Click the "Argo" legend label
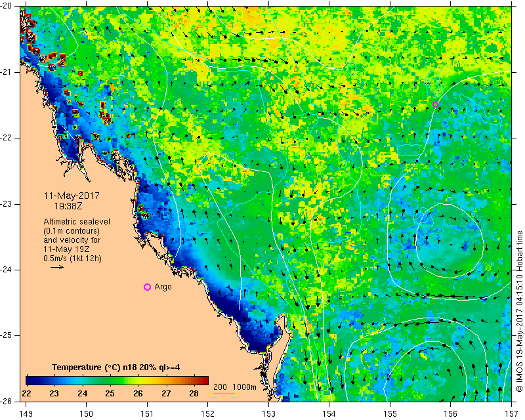525x420 pixels. click(x=163, y=287)
